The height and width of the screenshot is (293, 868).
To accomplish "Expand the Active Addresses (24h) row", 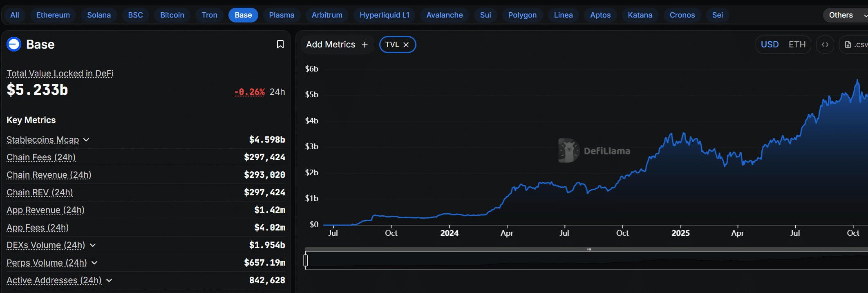I will point(109,280).
